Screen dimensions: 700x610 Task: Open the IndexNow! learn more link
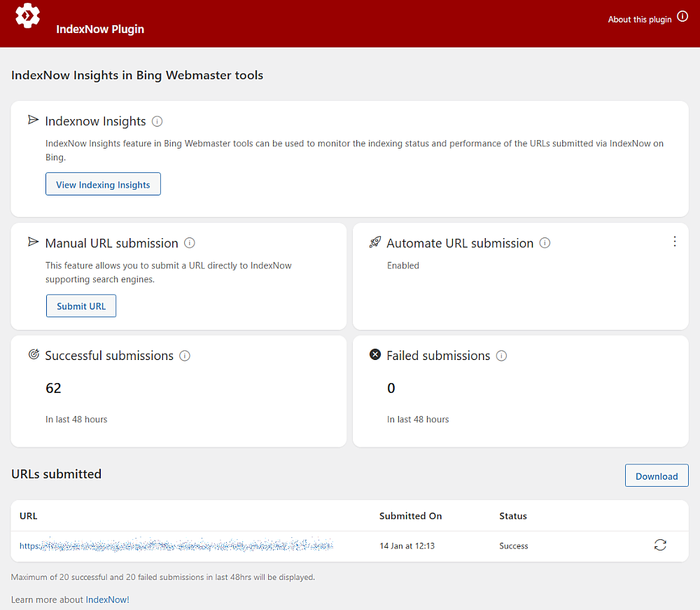coord(107,599)
